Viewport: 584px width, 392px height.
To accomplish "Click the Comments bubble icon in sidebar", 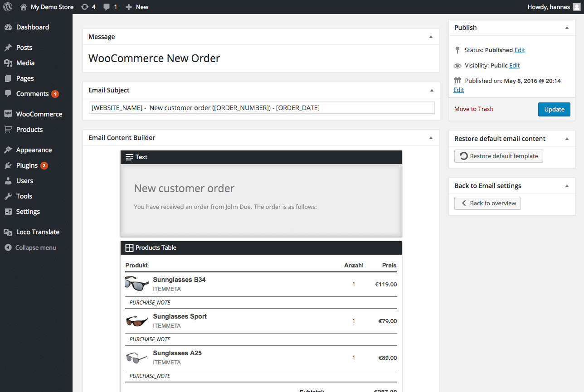I will [x=8, y=94].
